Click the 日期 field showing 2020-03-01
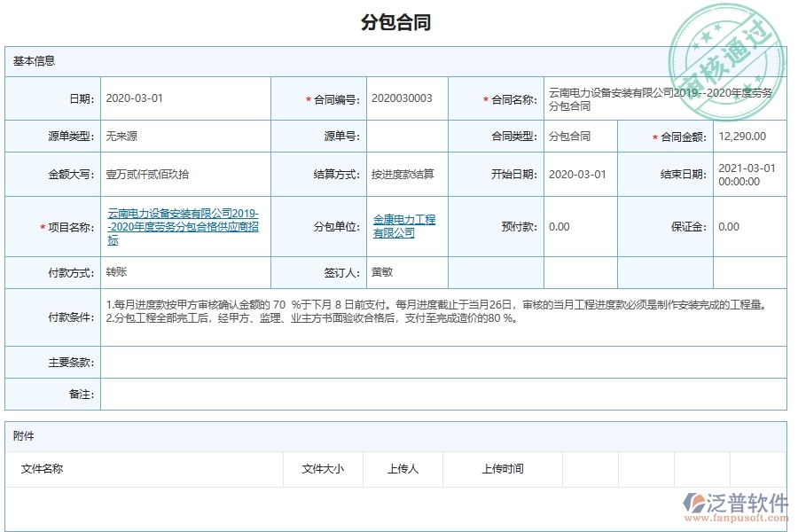 point(184,98)
